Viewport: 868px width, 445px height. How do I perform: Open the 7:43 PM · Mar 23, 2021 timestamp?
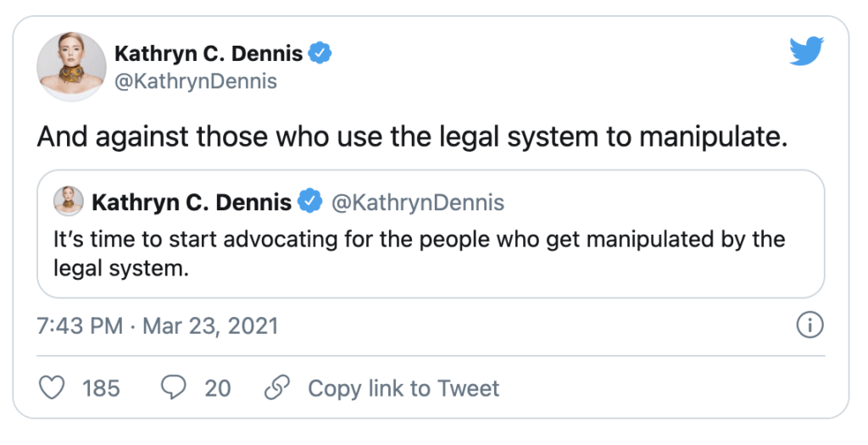(157, 326)
